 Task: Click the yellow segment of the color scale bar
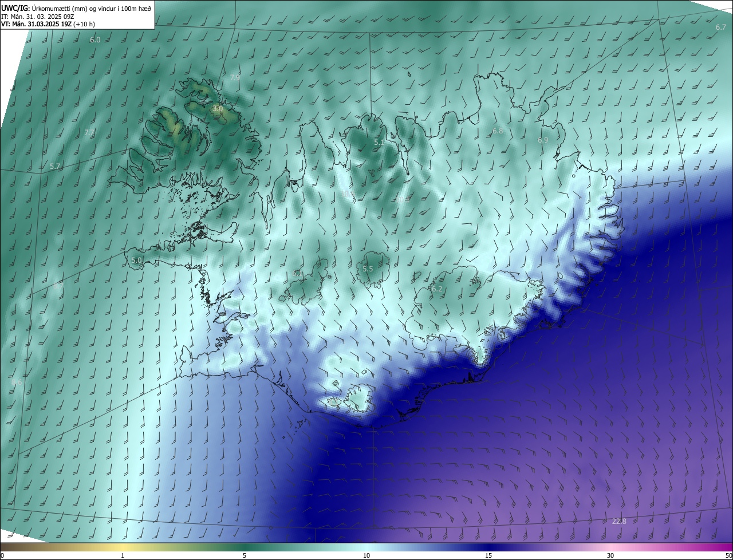tap(123, 547)
